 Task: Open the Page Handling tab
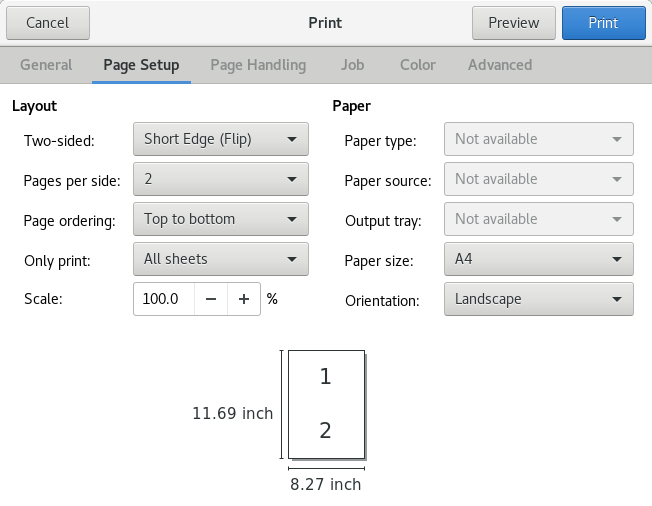[x=258, y=65]
